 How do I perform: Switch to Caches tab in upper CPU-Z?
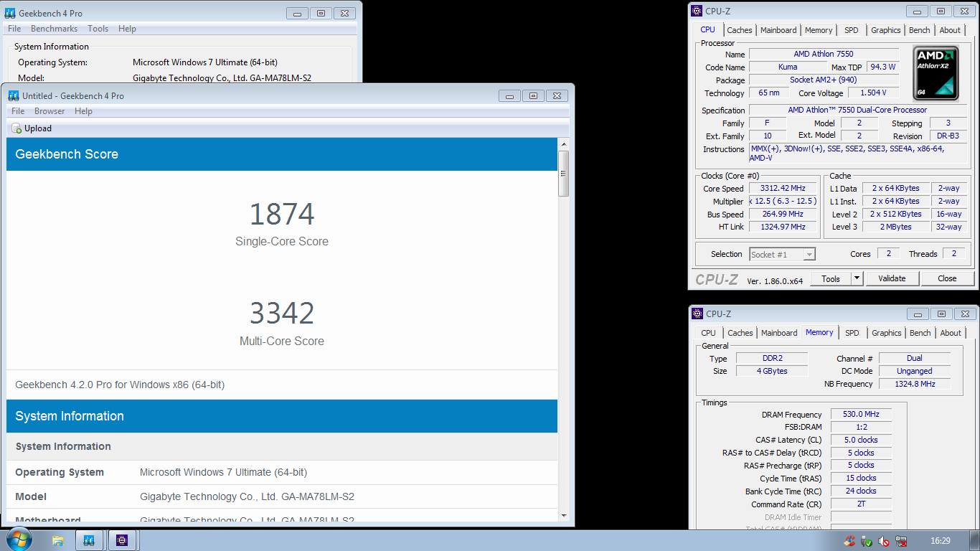pyautogui.click(x=740, y=30)
